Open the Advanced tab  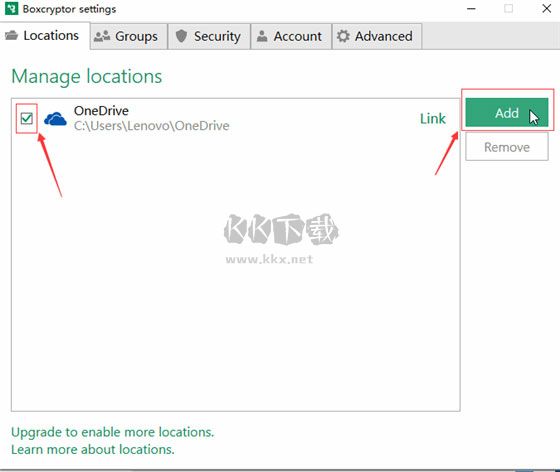[377, 36]
